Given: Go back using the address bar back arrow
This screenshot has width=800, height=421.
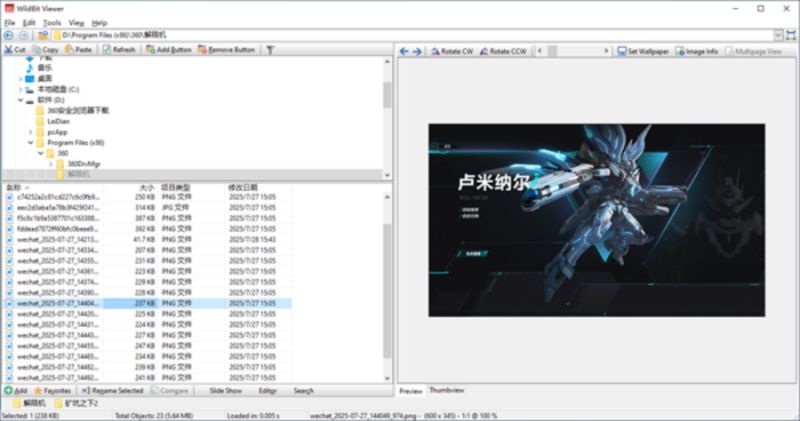Looking at the screenshot, I should [9, 35].
